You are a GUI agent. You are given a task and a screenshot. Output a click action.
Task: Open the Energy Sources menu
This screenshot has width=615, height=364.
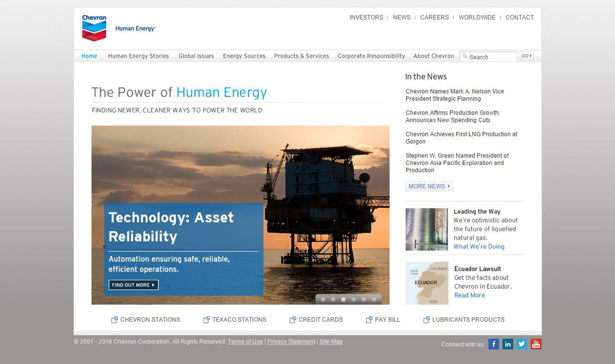[244, 56]
